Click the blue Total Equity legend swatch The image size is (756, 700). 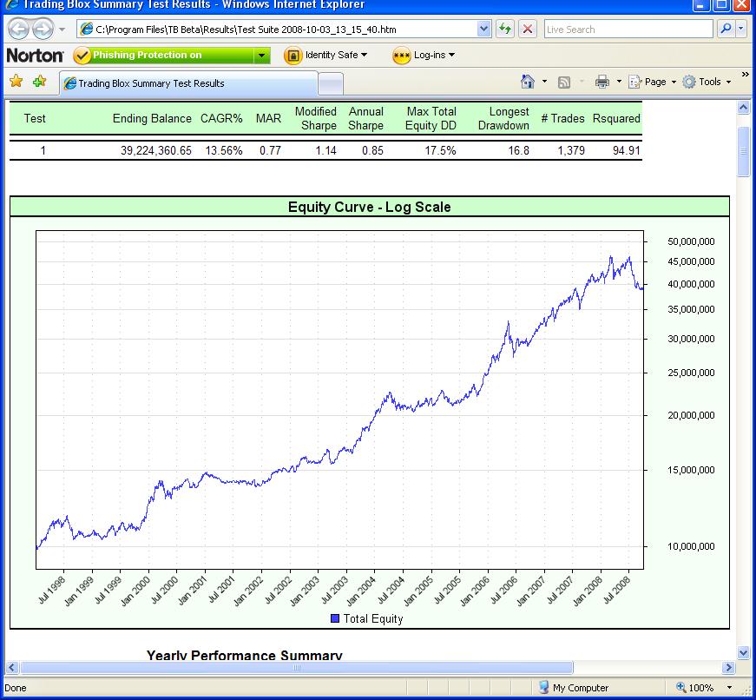point(335,619)
